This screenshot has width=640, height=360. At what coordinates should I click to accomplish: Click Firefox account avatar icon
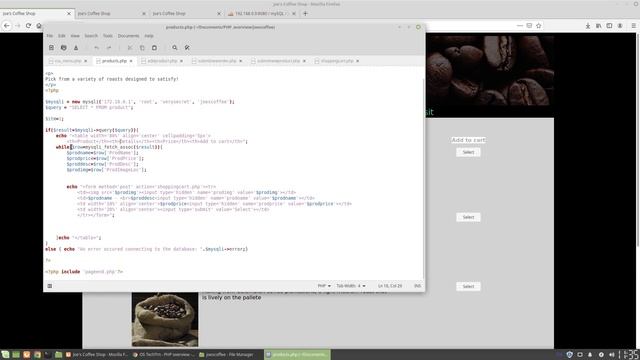620,26
